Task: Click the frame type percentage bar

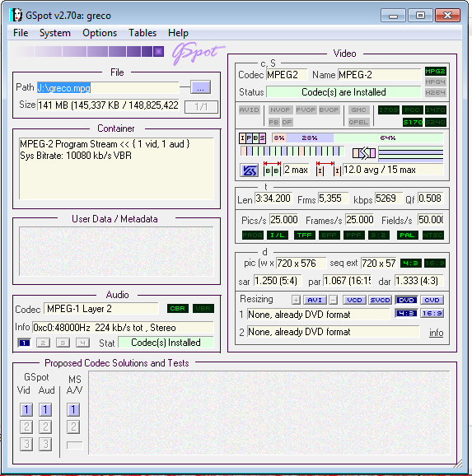Action: coord(358,138)
